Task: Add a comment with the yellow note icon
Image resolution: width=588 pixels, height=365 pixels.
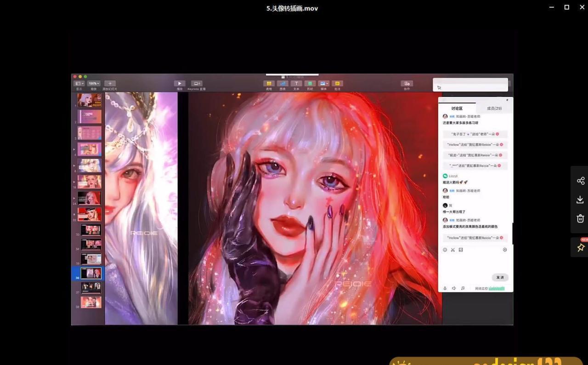Action: point(337,84)
